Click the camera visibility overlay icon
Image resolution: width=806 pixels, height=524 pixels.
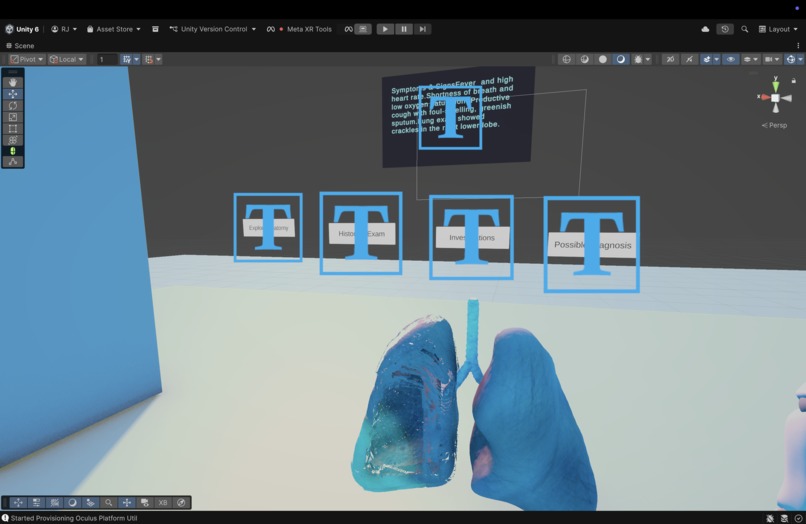(145, 502)
